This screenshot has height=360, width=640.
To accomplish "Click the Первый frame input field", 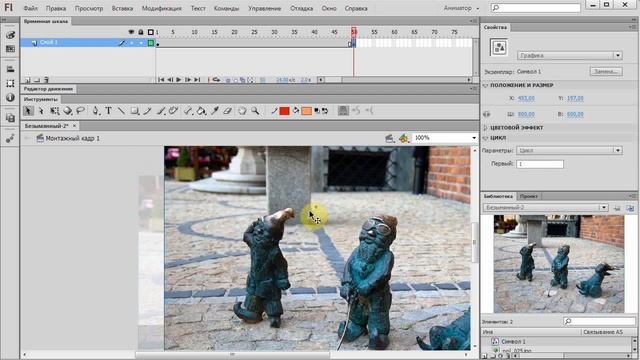I will coord(540,164).
